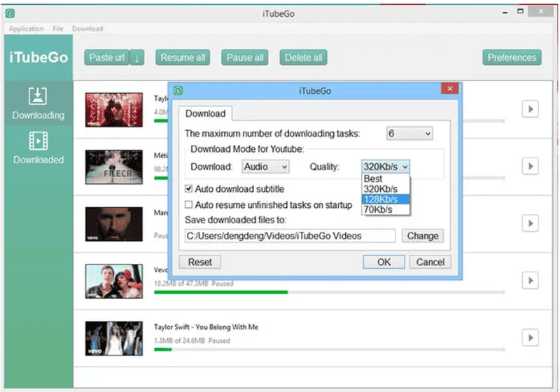Open the Downloaded section in sidebar

[38, 148]
